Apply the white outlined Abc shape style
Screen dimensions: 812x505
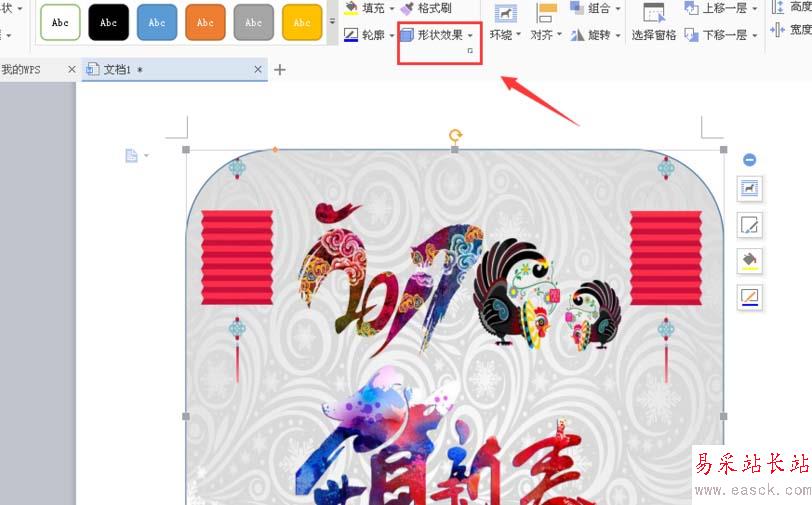coord(60,22)
